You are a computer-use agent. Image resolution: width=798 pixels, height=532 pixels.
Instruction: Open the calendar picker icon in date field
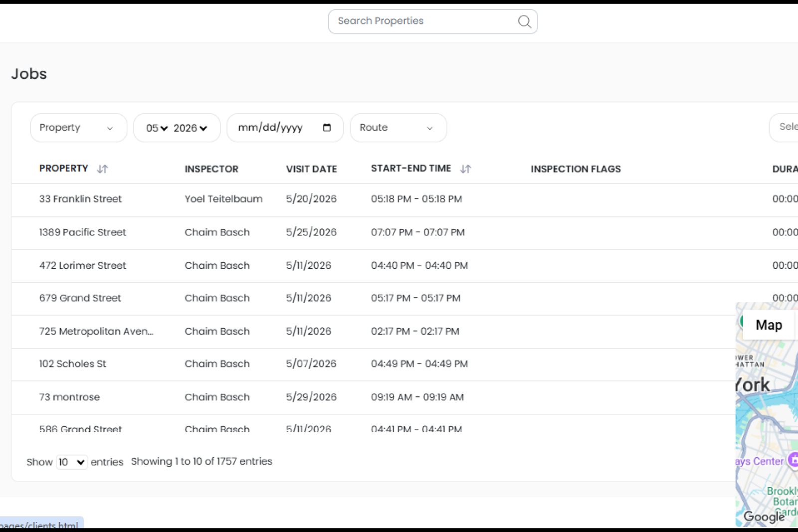[x=327, y=128]
